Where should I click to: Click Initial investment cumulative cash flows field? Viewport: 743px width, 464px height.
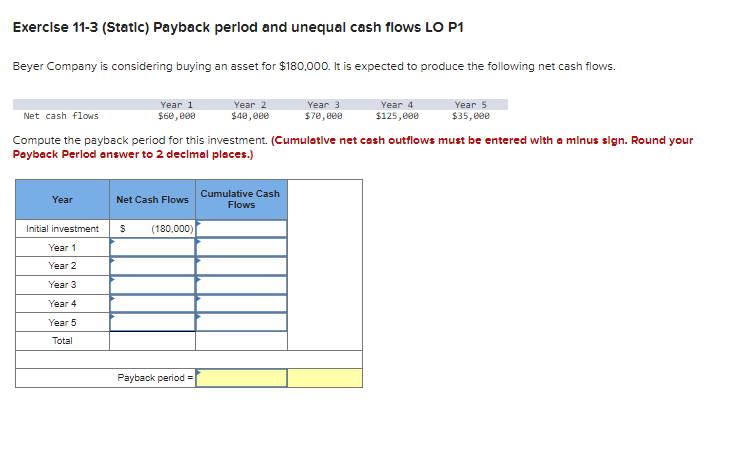pos(241,228)
